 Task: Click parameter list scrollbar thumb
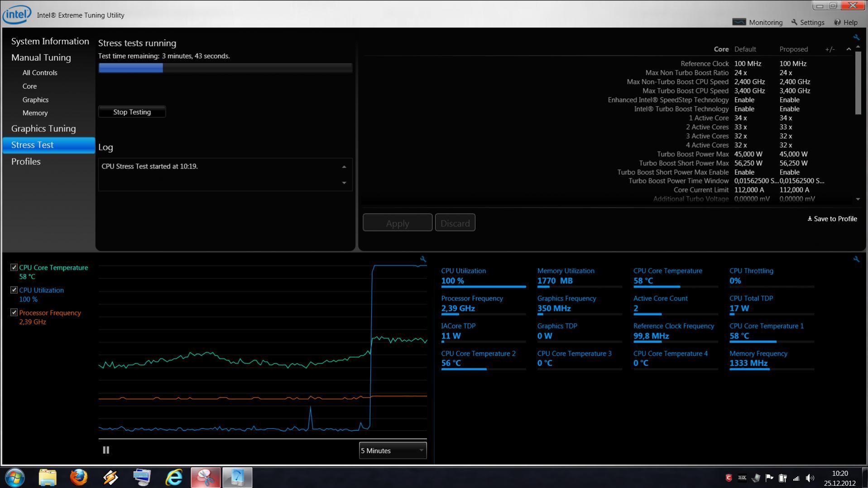point(858,83)
